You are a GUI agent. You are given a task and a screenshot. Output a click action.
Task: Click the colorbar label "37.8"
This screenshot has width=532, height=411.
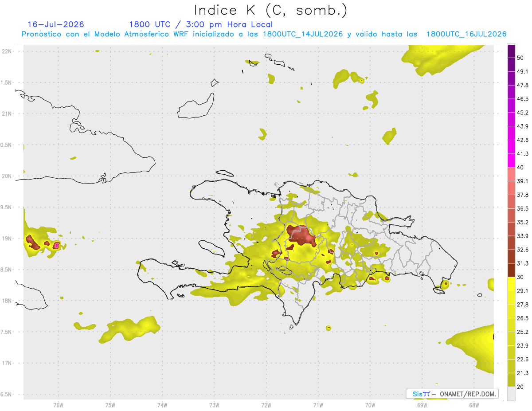coord(523,195)
